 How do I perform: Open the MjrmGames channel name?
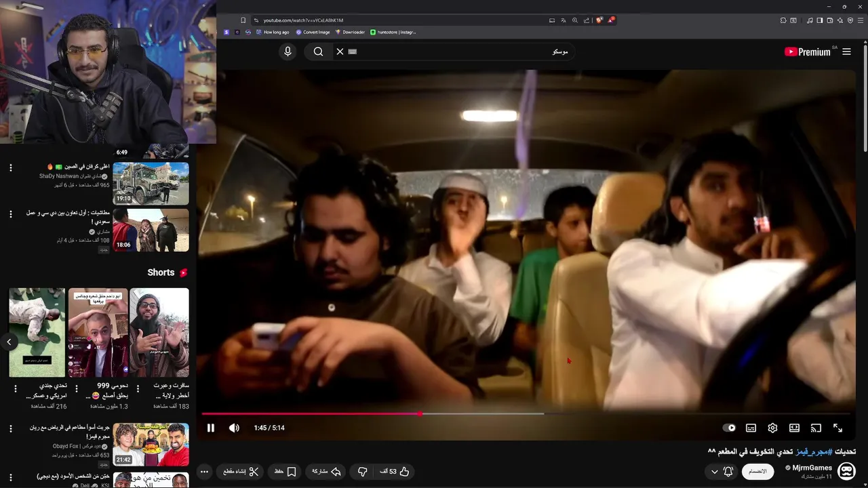click(812, 468)
